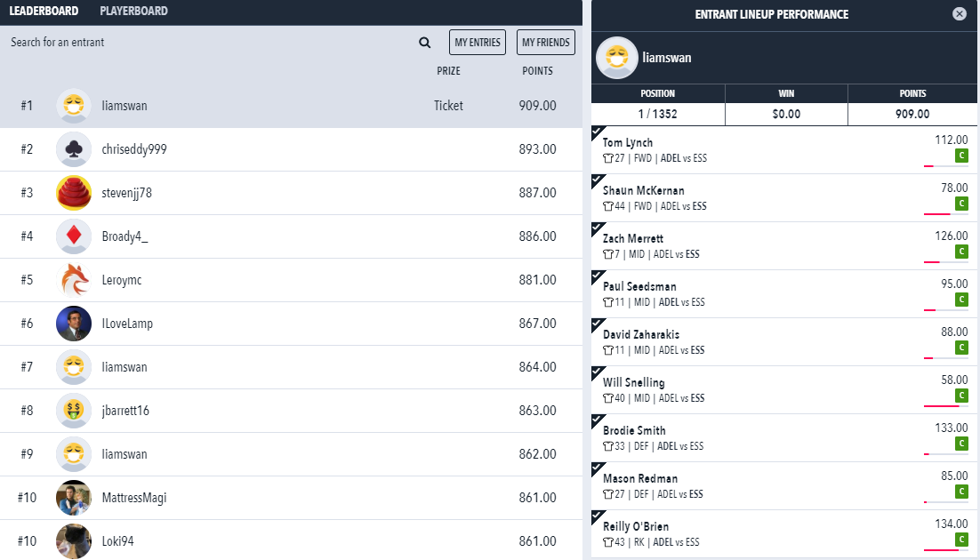Click the checkmark flag on David Zaharakis's row
Screen dimensions: 980x560
[598, 324]
